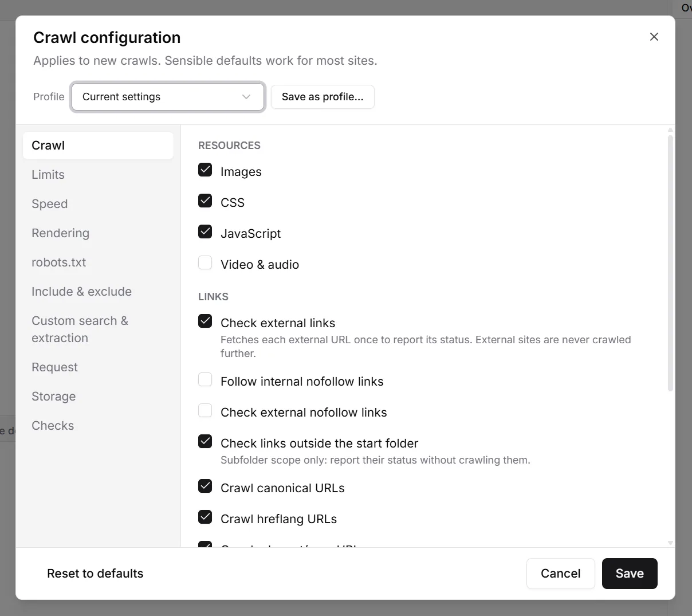
Task: Select Include & exclude section
Action: 98,292
